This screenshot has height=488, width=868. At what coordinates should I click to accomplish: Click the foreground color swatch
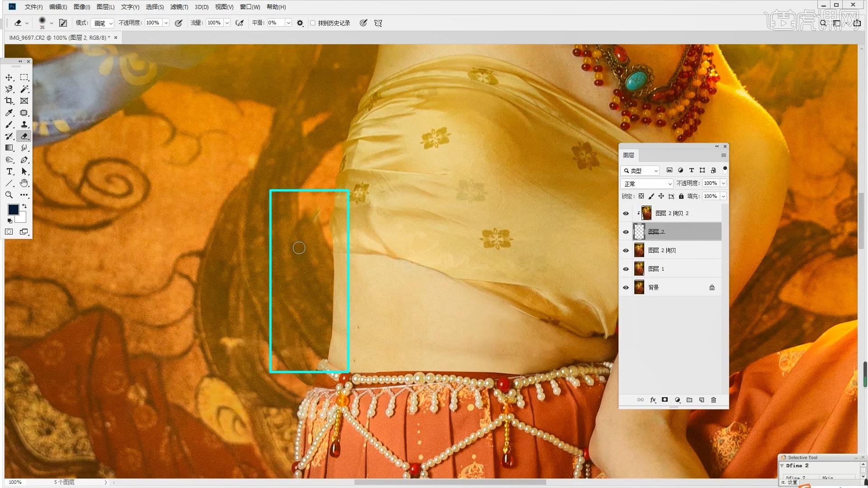14,209
